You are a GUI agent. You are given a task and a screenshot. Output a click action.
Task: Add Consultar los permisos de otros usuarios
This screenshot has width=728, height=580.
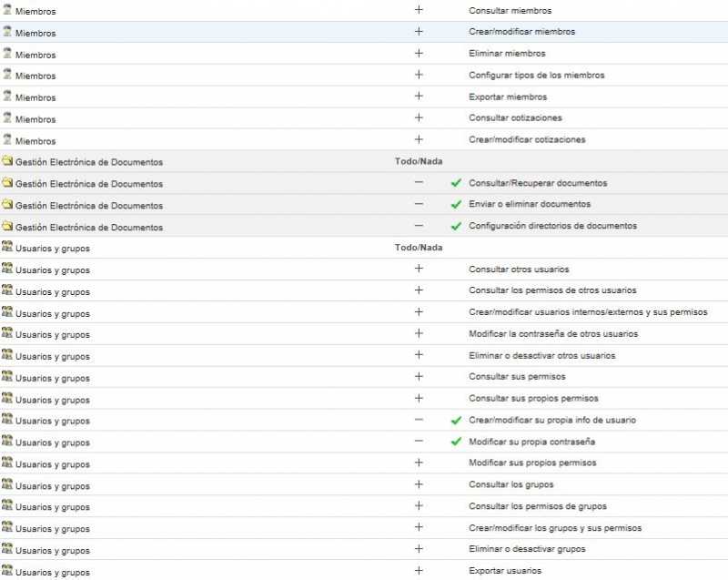[419, 290]
